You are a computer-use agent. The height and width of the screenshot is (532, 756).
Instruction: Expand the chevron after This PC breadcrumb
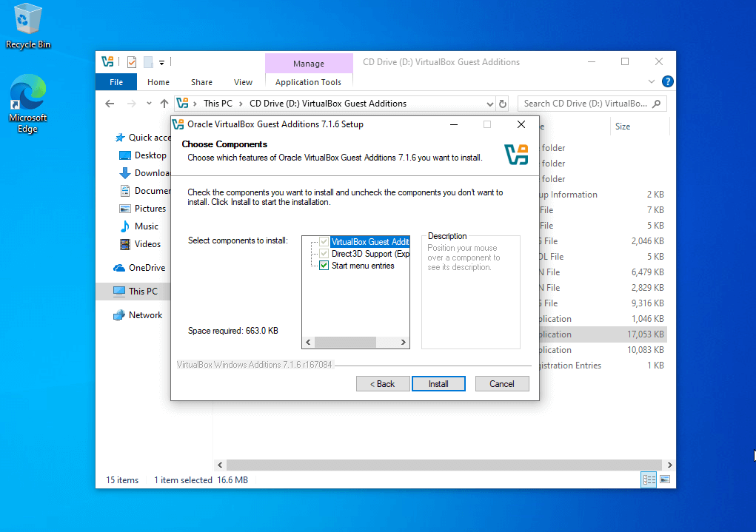click(241, 104)
